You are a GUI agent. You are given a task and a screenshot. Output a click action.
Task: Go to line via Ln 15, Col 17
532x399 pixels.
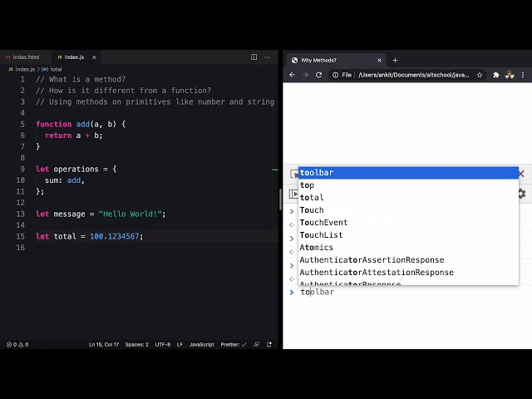coord(104,344)
